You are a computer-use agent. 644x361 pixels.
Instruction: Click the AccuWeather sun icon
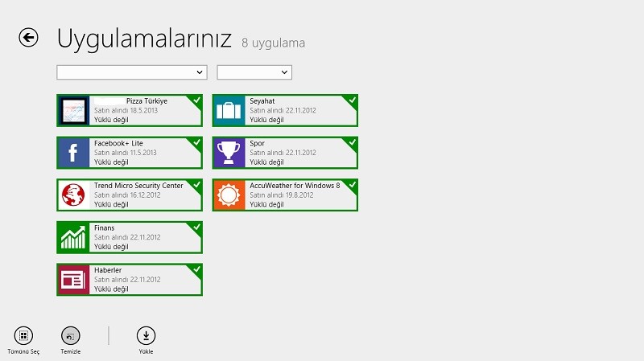(229, 195)
